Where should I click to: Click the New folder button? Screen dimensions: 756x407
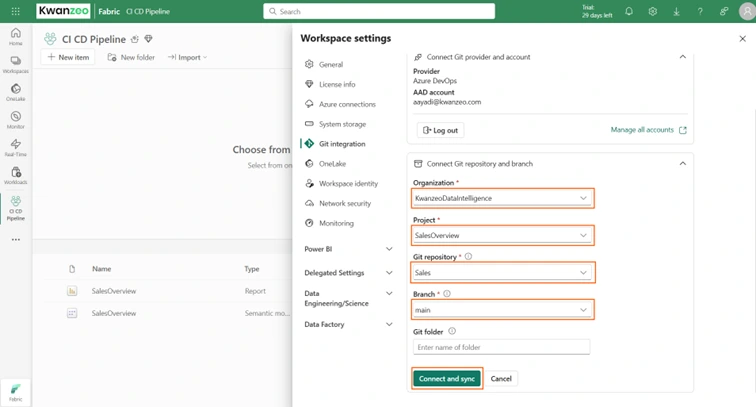[131, 57]
